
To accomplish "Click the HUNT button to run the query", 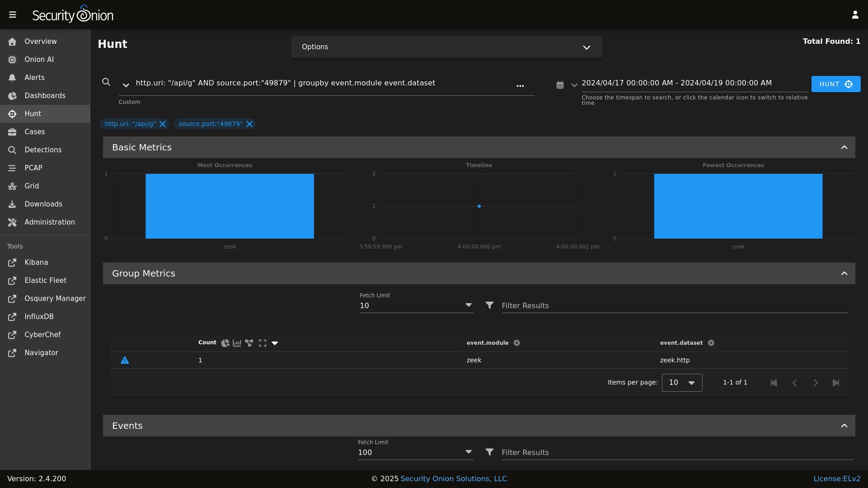I will [835, 84].
